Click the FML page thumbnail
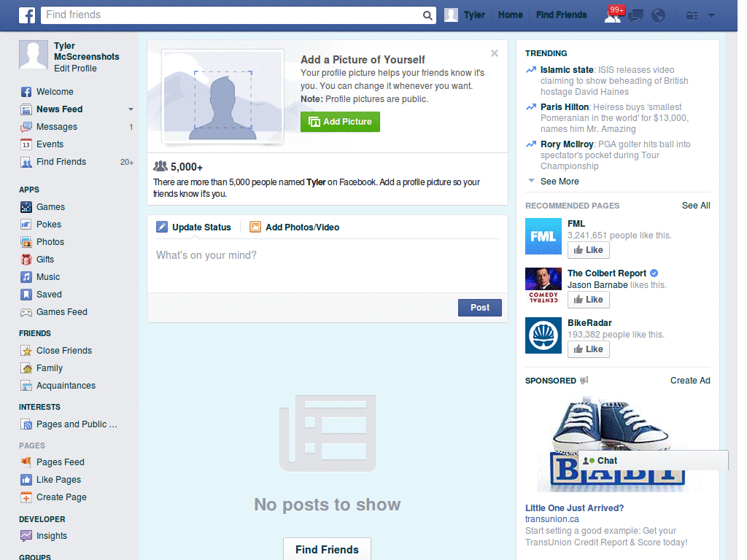Viewport: 747px width, 560px height. (x=543, y=237)
